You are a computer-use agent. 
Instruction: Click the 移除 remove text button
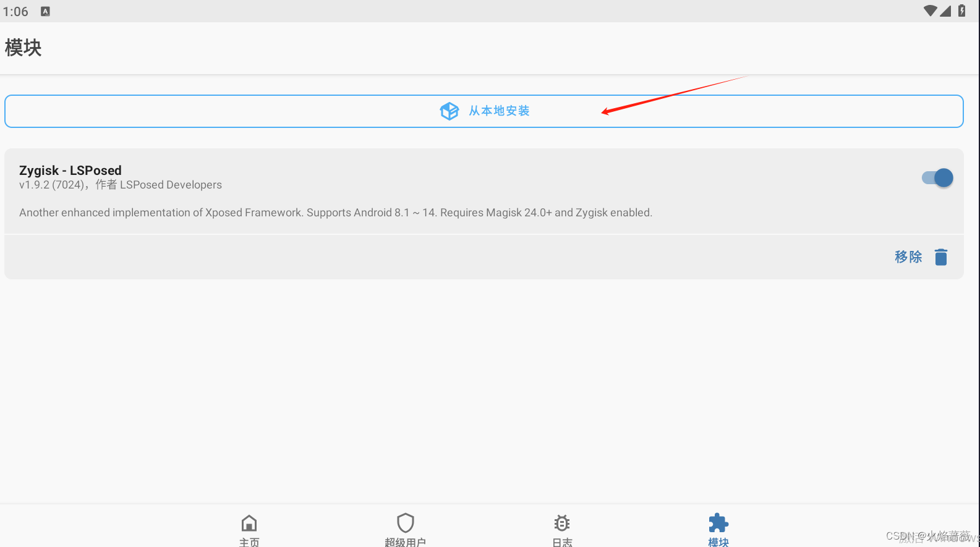click(908, 257)
